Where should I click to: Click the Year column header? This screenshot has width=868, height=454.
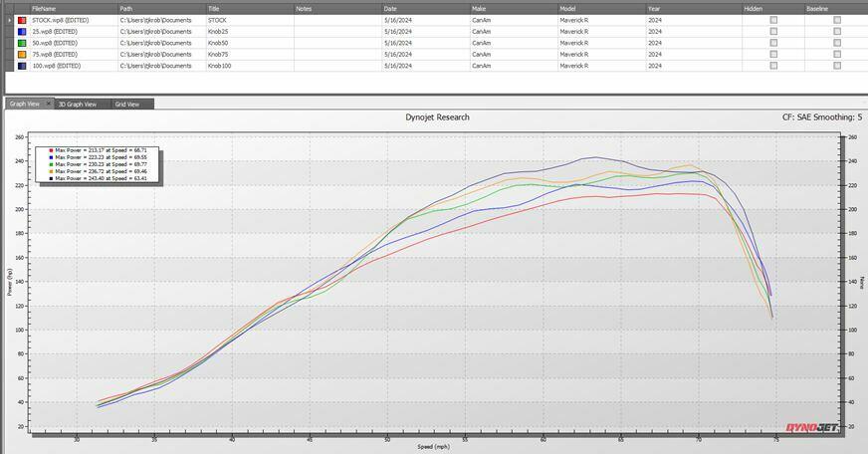694,9
